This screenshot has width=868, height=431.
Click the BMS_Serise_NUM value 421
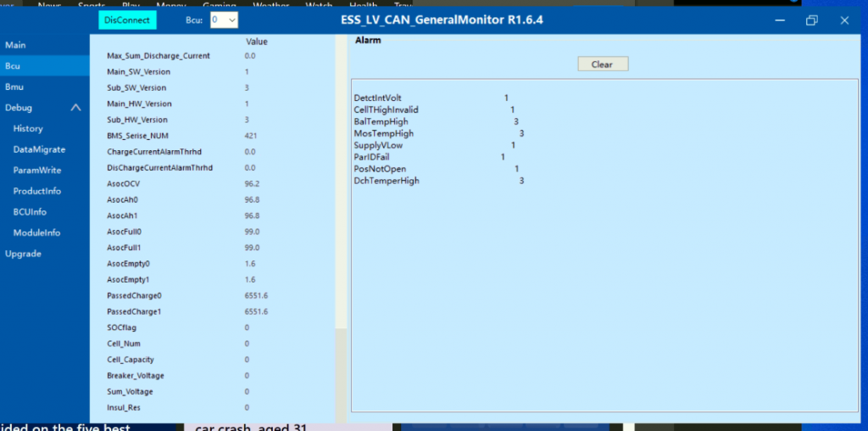pyautogui.click(x=250, y=136)
